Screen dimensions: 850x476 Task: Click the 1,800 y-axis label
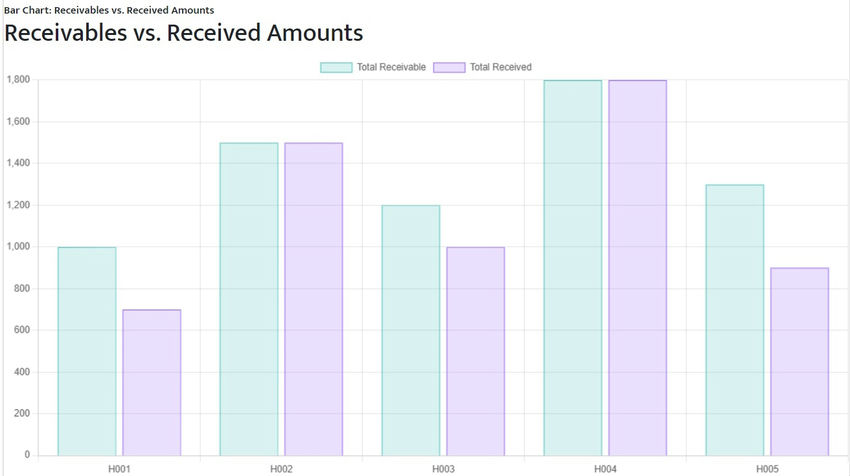point(18,80)
